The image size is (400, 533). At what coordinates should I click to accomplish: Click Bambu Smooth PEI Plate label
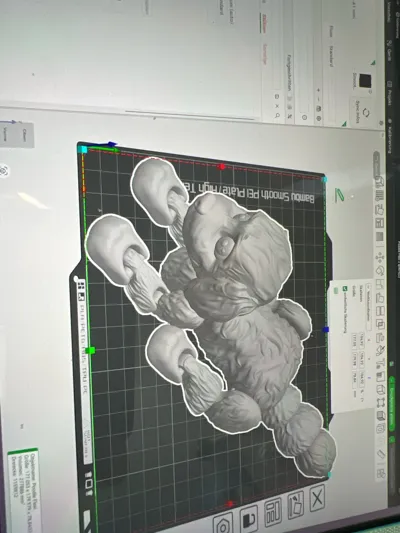pos(250,194)
